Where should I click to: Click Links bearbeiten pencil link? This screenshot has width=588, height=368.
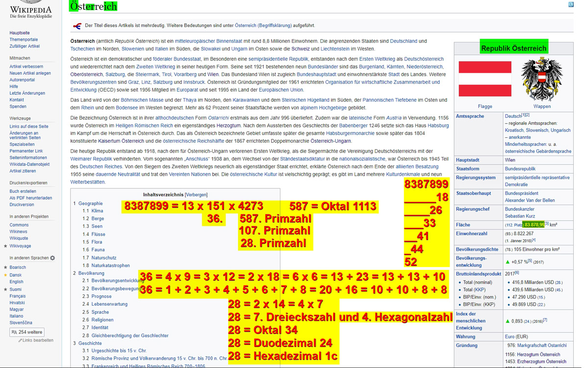[x=36, y=340]
